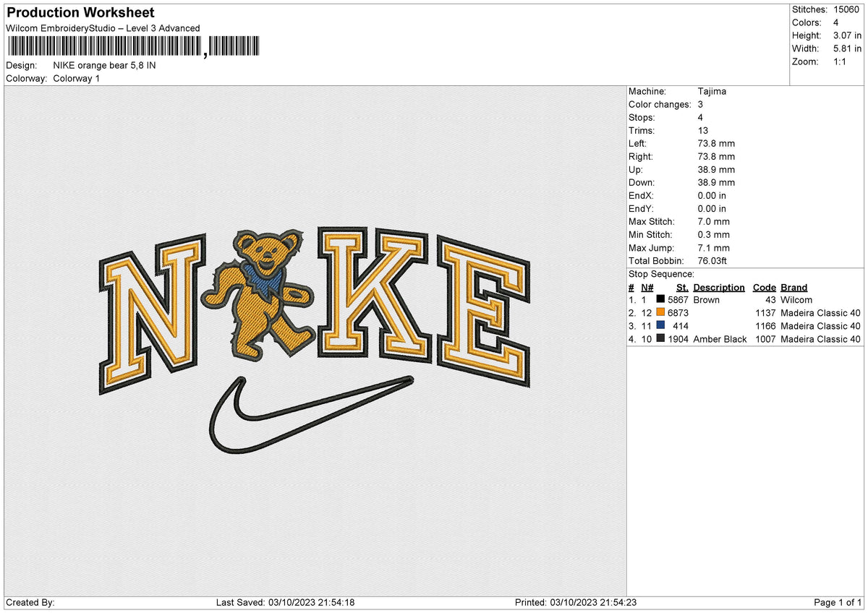Click the St. column header
The height and width of the screenshot is (613, 868).
pyautogui.click(x=682, y=288)
